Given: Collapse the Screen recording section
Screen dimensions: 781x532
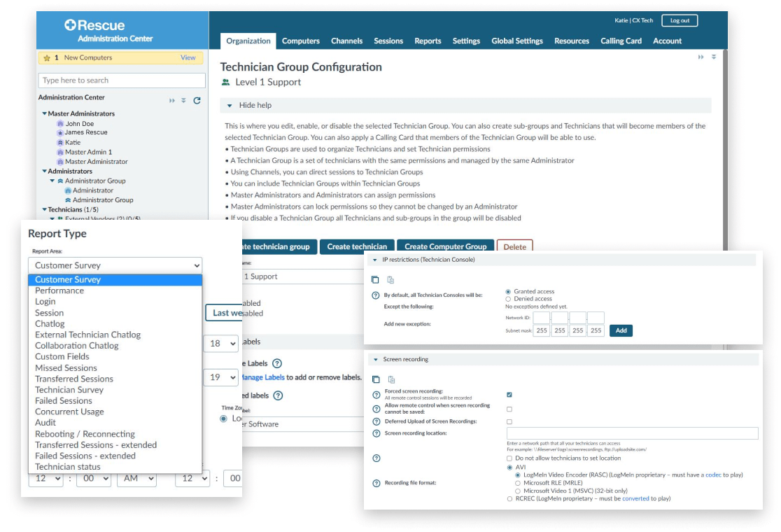Looking at the screenshot, I should click(x=377, y=359).
